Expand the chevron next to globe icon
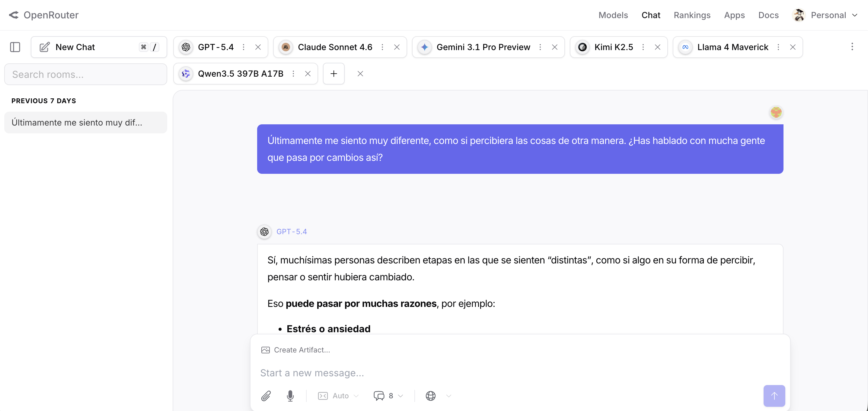The image size is (868, 411). 448,396
